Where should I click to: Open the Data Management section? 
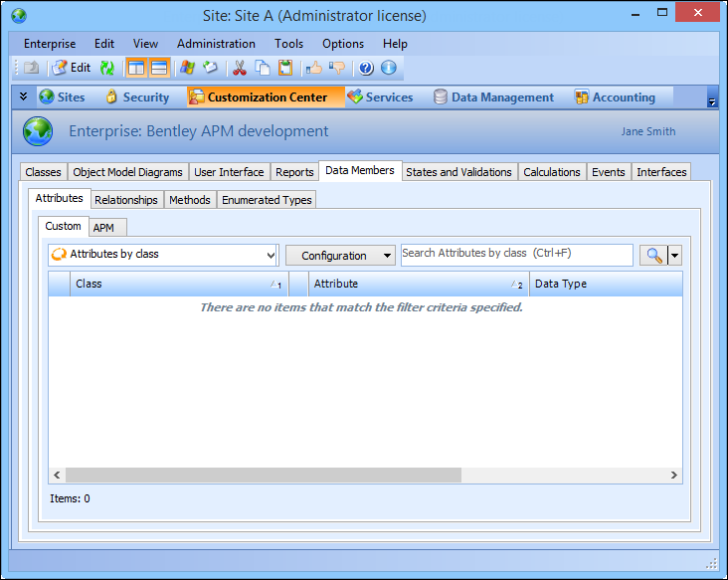[x=493, y=97]
